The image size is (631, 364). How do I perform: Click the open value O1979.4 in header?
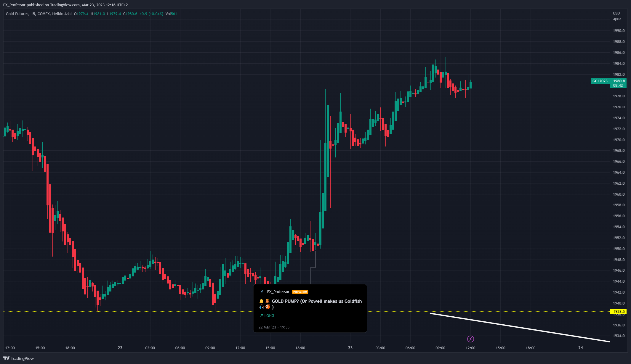click(x=81, y=14)
